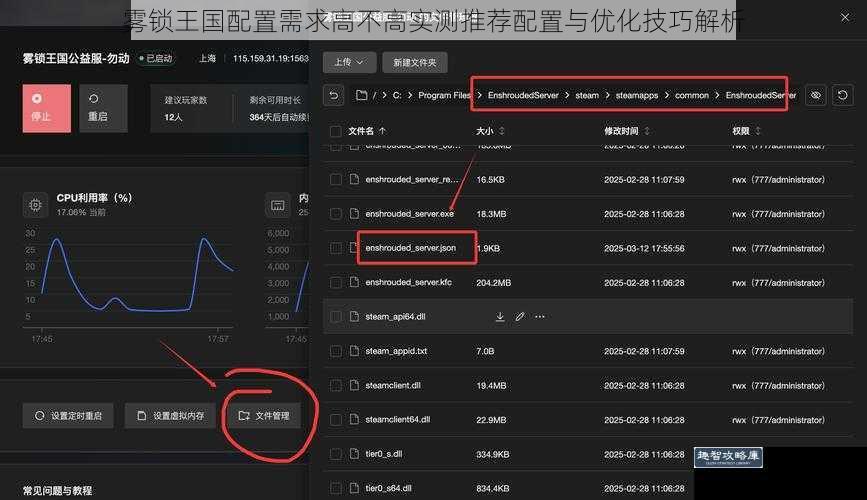Viewport: 867px width, 500px height.
Task: Click the memory panel icon
Action: coord(278,206)
